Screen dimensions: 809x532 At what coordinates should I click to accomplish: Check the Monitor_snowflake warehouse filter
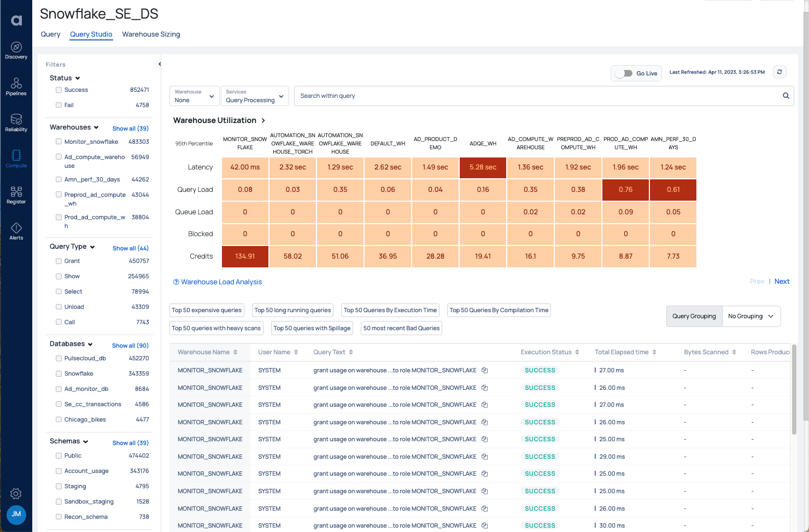[58, 142]
